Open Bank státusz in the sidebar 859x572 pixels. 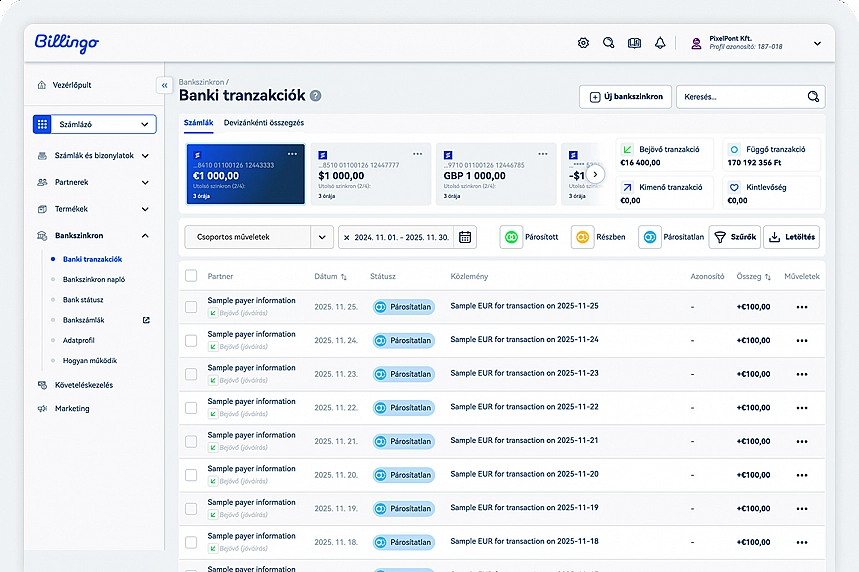83,300
